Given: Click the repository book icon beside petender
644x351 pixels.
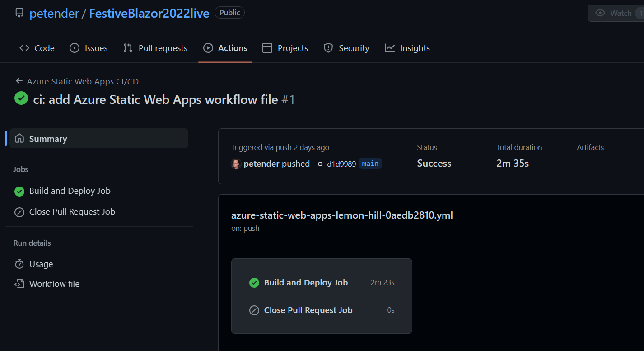Looking at the screenshot, I should pos(19,13).
